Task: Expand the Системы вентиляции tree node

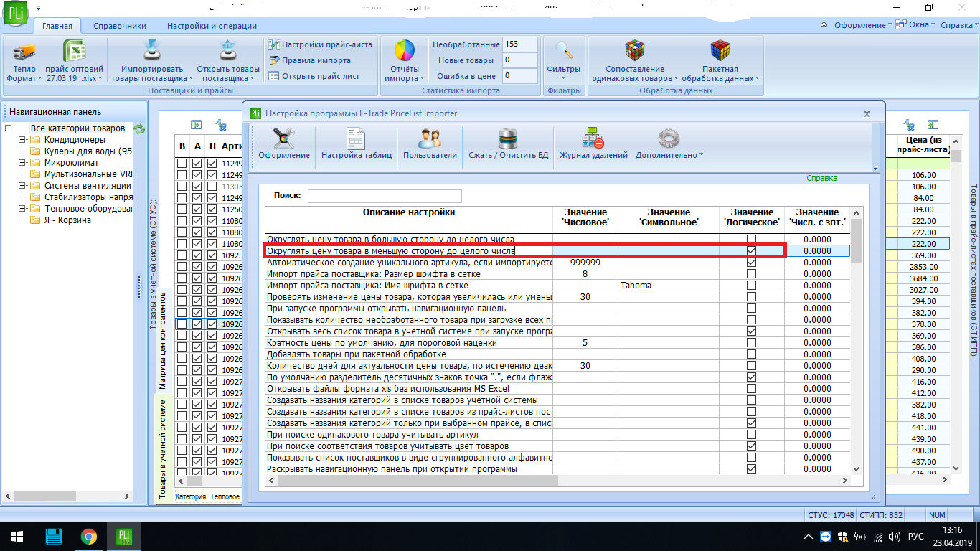Action: pos(22,186)
